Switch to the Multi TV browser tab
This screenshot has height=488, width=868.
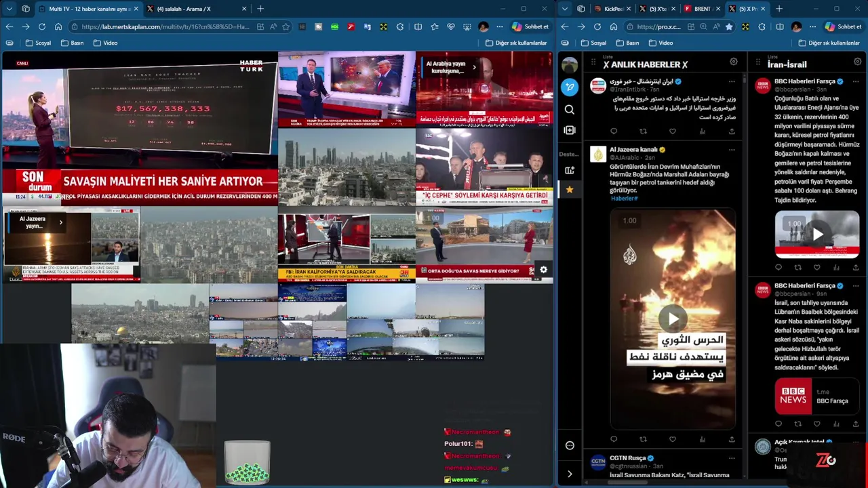89,9
